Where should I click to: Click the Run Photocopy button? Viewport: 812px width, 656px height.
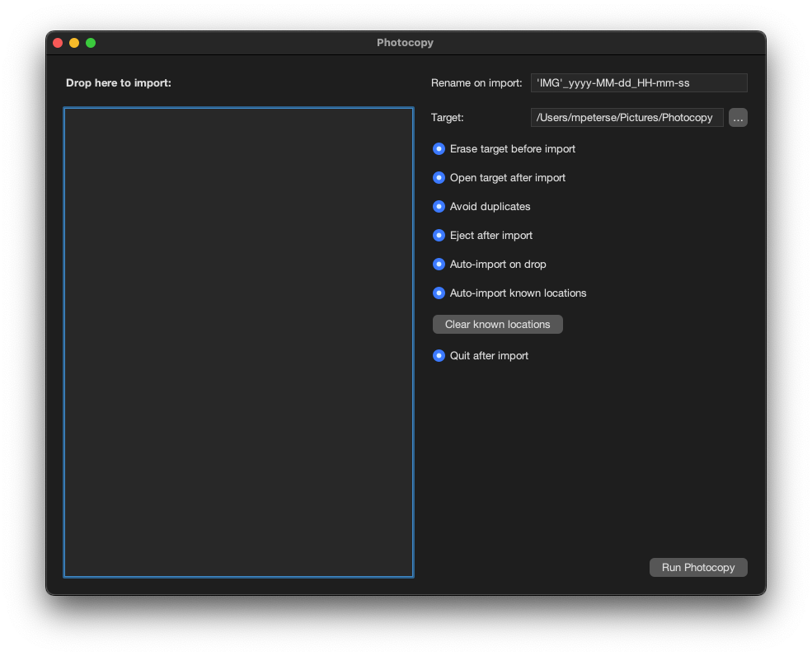[x=698, y=568]
